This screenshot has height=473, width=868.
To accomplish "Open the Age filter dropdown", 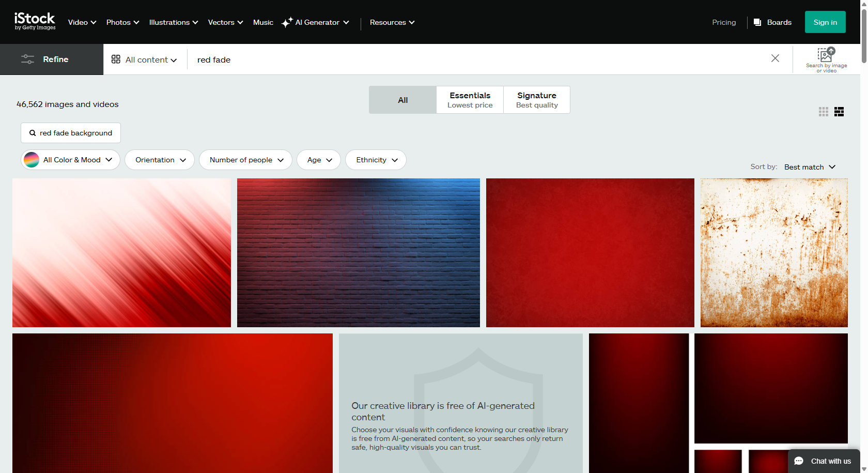I will point(318,160).
